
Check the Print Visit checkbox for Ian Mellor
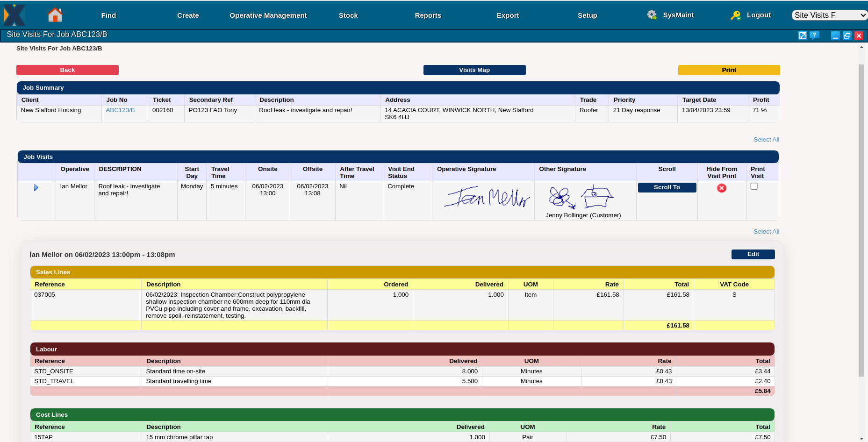point(753,186)
